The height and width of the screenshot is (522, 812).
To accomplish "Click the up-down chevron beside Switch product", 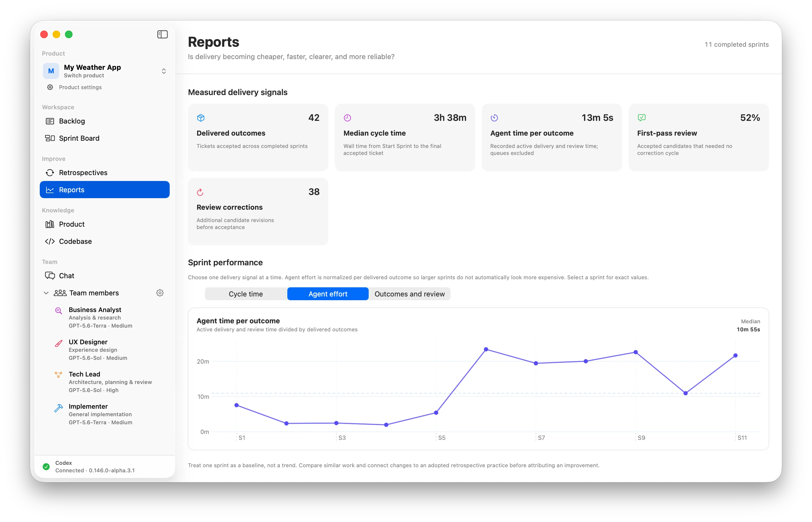I will coord(164,71).
